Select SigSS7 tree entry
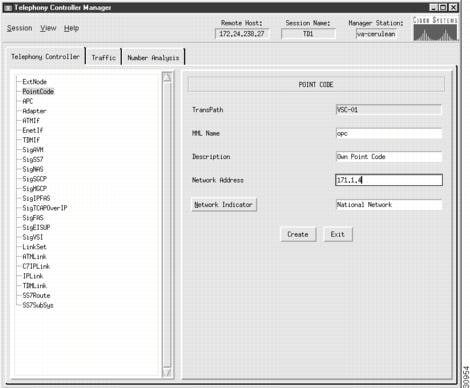The height and width of the screenshot is (388, 470). (x=33, y=159)
